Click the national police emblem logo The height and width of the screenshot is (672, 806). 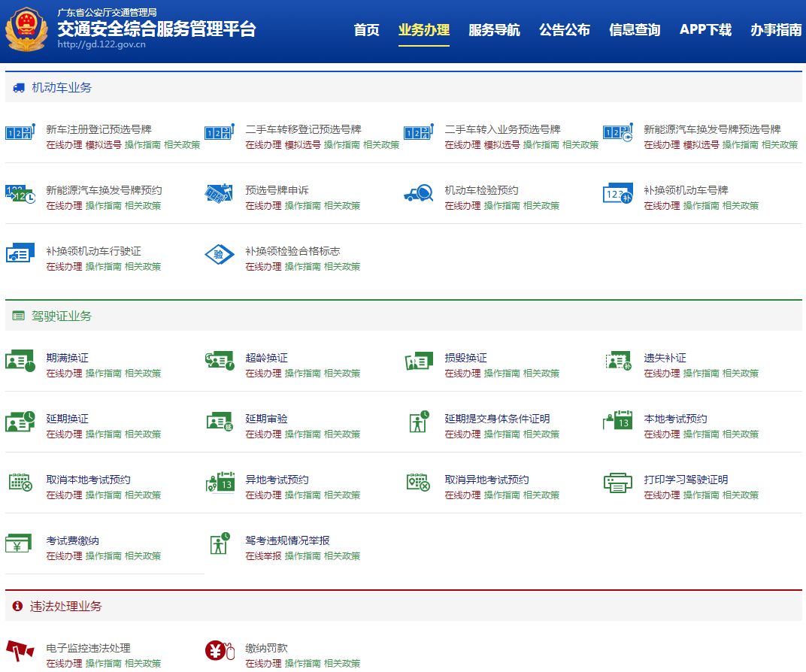point(26,30)
